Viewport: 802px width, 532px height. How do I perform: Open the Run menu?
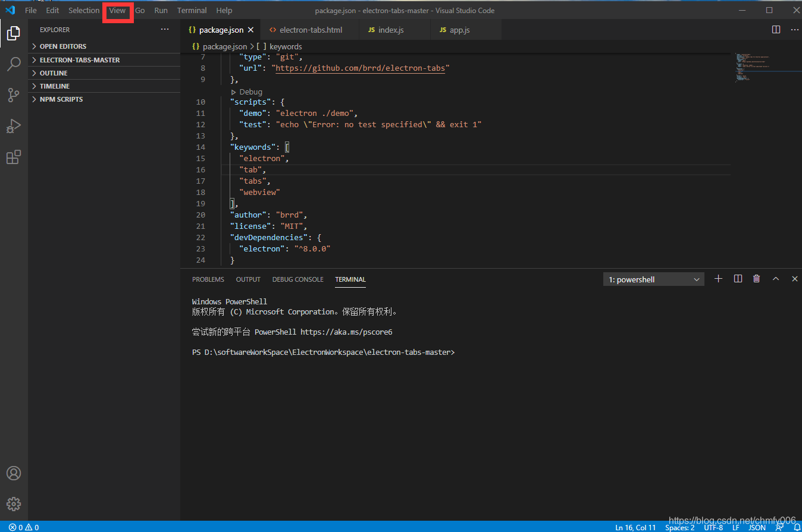pyautogui.click(x=161, y=10)
